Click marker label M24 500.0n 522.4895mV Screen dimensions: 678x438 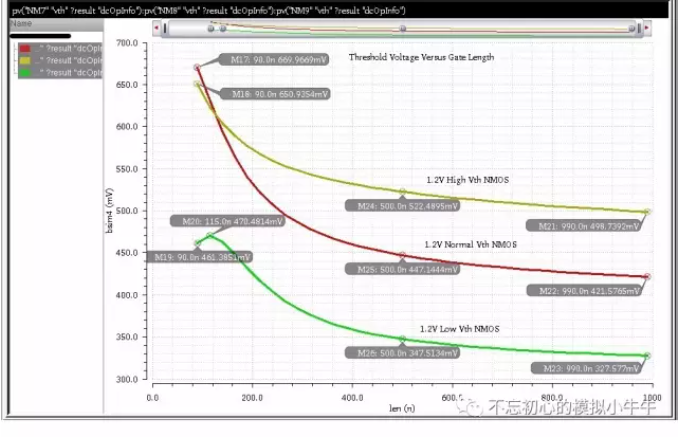pyautogui.click(x=403, y=206)
